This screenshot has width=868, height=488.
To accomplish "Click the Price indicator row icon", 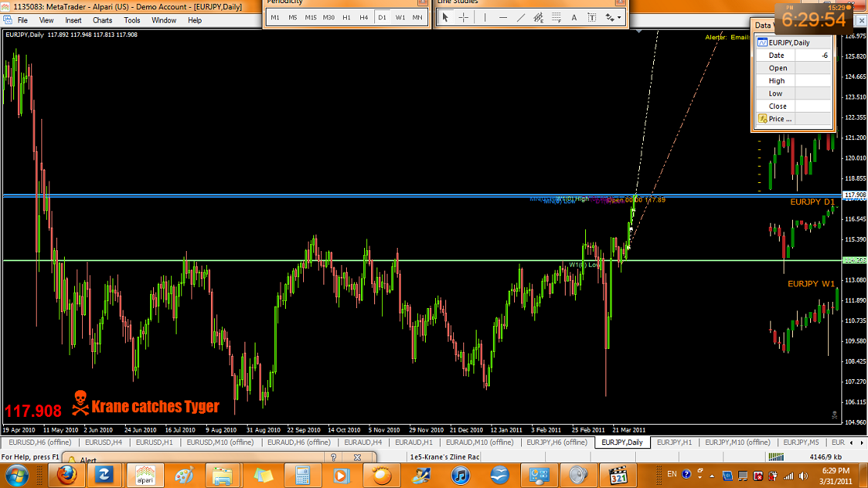I will [763, 119].
